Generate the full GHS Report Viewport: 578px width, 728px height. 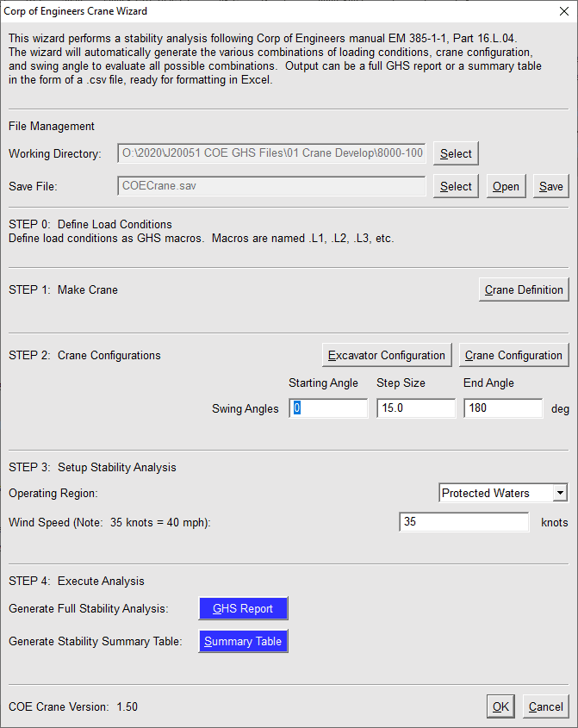pos(243,608)
